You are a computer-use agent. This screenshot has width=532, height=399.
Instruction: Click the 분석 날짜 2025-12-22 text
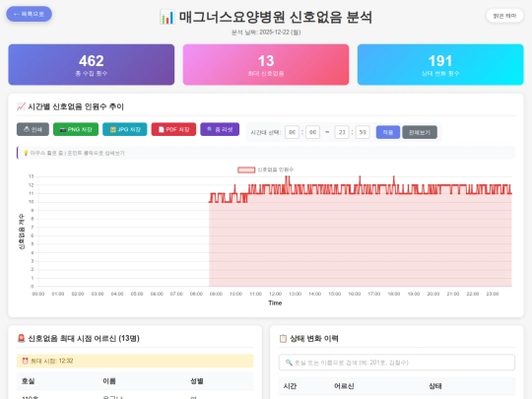pyautogui.click(x=266, y=33)
